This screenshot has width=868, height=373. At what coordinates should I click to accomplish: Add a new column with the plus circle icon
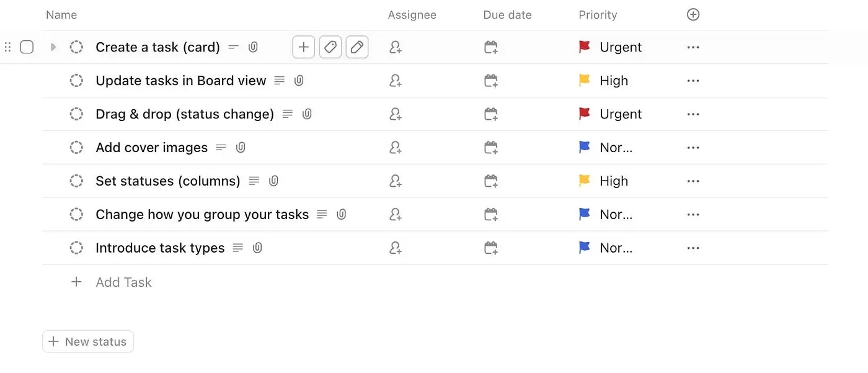(693, 15)
